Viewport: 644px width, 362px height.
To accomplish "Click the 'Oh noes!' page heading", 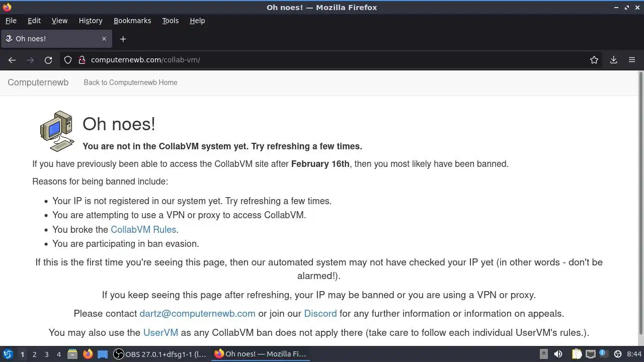I will [x=119, y=124].
